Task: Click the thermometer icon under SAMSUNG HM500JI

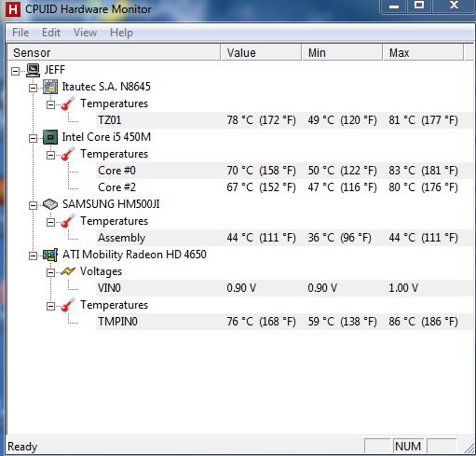Action: click(68, 221)
